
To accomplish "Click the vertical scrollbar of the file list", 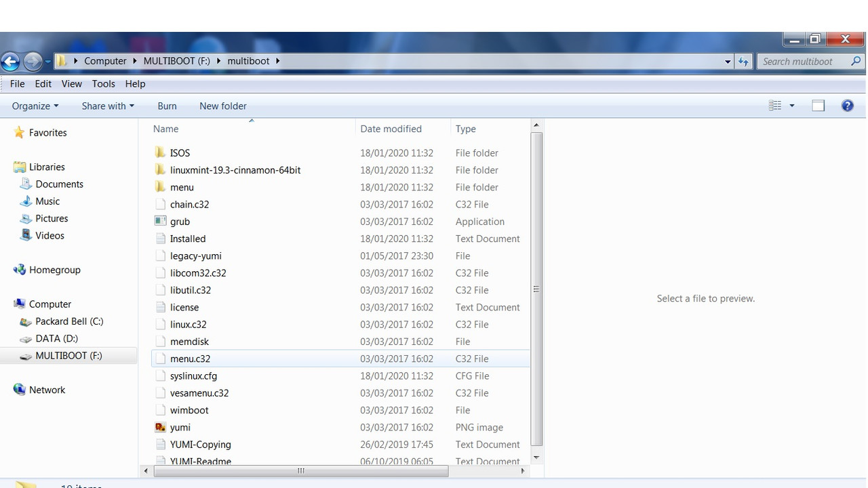I will (536, 289).
